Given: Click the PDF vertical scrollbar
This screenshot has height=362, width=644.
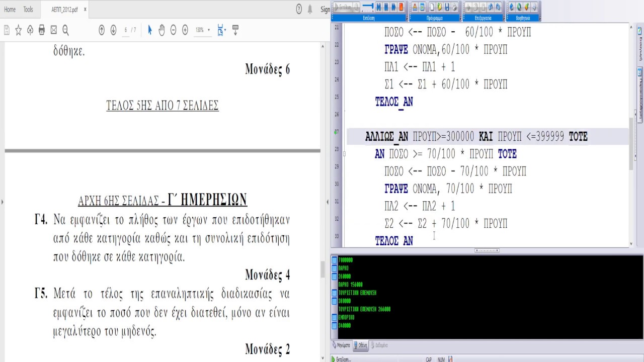Looking at the screenshot, I should pyautogui.click(x=323, y=270).
